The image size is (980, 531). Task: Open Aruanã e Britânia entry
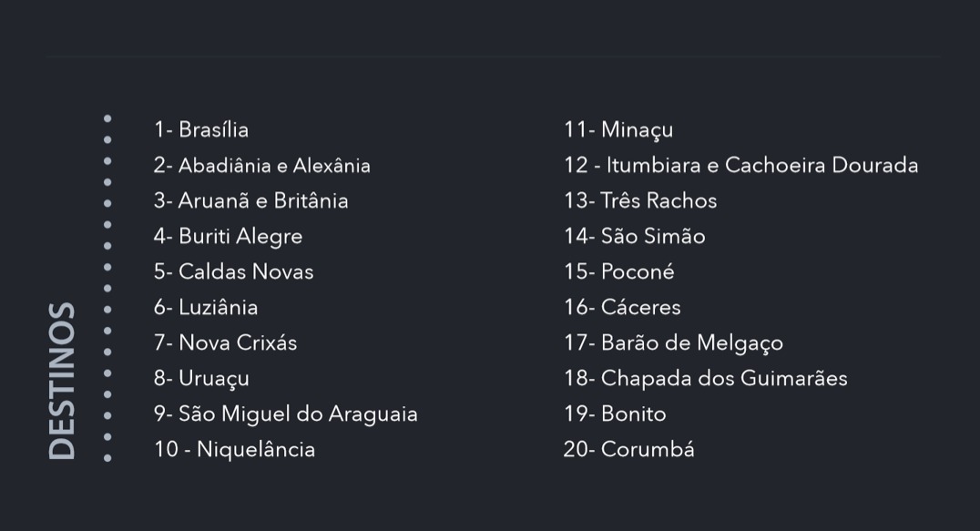(x=251, y=200)
